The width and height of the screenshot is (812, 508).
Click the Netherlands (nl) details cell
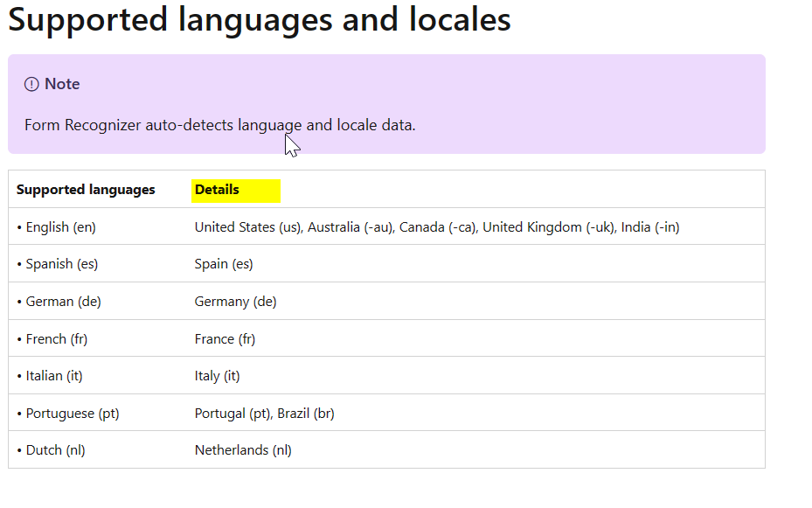coord(243,450)
